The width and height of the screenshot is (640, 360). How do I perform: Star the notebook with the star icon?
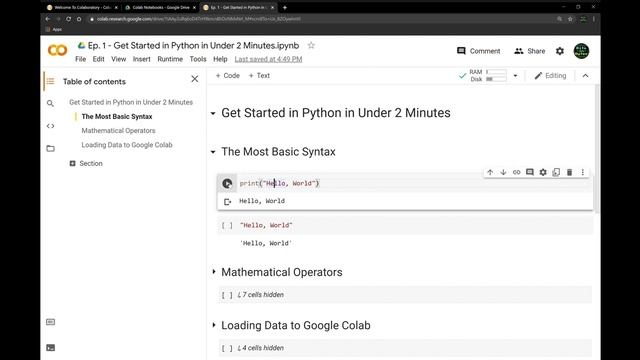(311, 45)
